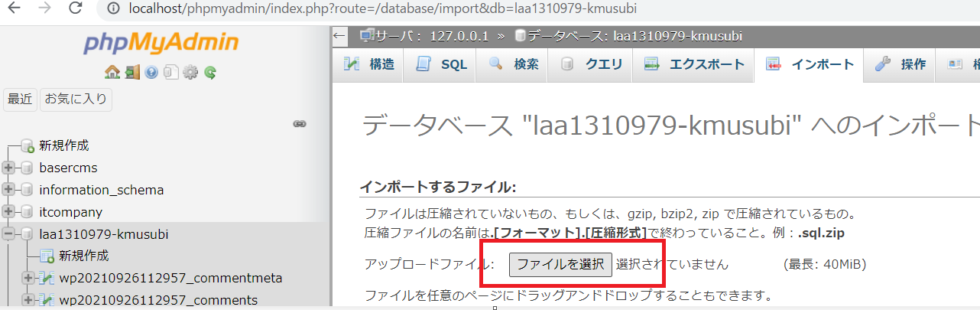The height and width of the screenshot is (310, 980).
Task: Expand the information_schema database node
Action: (9, 190)
